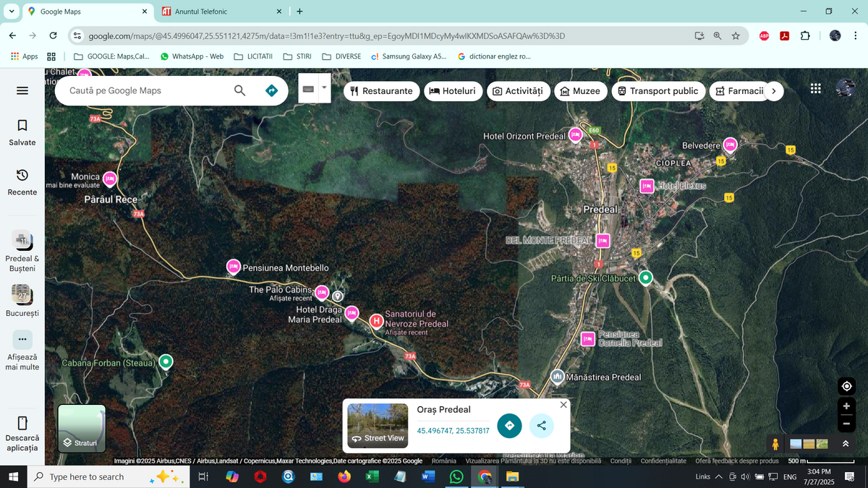Open the Google account avatar in Maps
The width and height of the screenshot is (868, 488).
click(846, 88)
